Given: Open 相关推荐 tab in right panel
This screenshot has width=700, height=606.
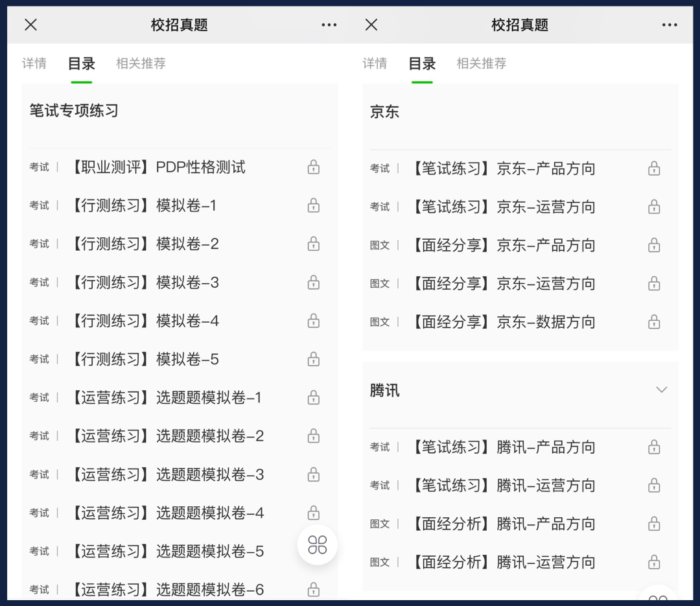Looking at the screenshot, I should tap(482, 64).
